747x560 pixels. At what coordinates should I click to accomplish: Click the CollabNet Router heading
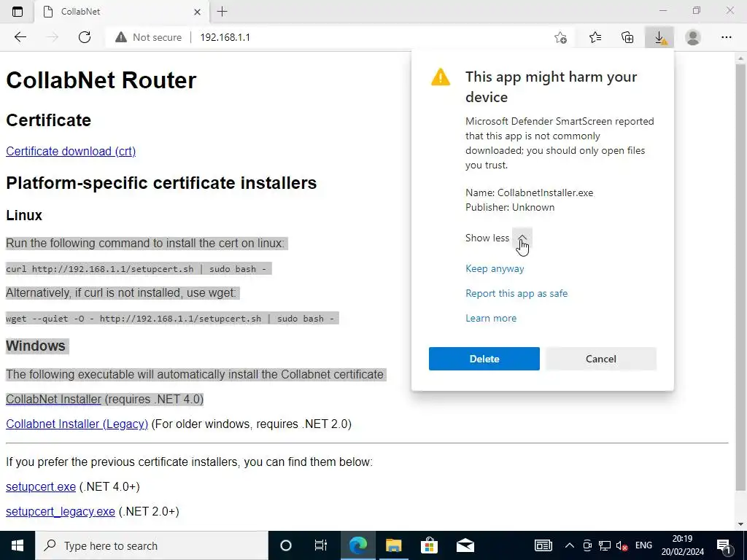(101, 80)
